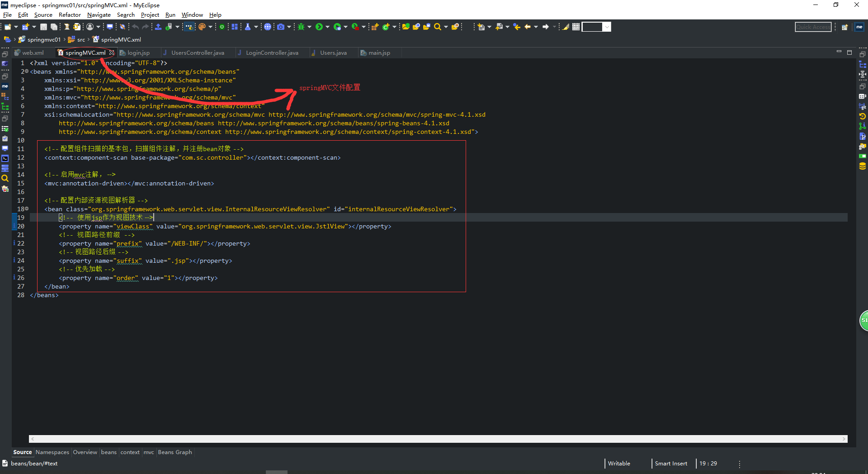This screenshot has width=868, height=474.
Task: Click the horizontal scrollbar right arrow
Action: [x=844, y=439]
